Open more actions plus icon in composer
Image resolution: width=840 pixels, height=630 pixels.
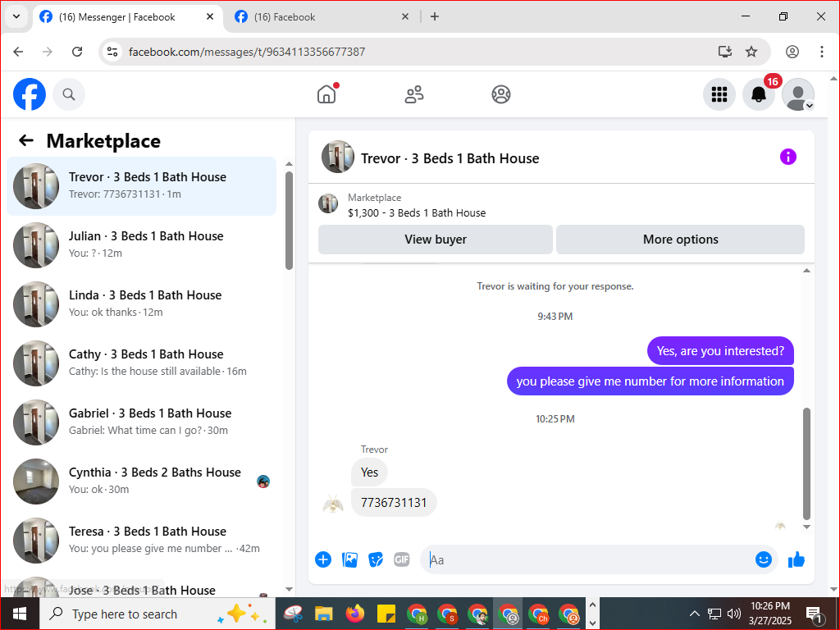pos(323,559)
